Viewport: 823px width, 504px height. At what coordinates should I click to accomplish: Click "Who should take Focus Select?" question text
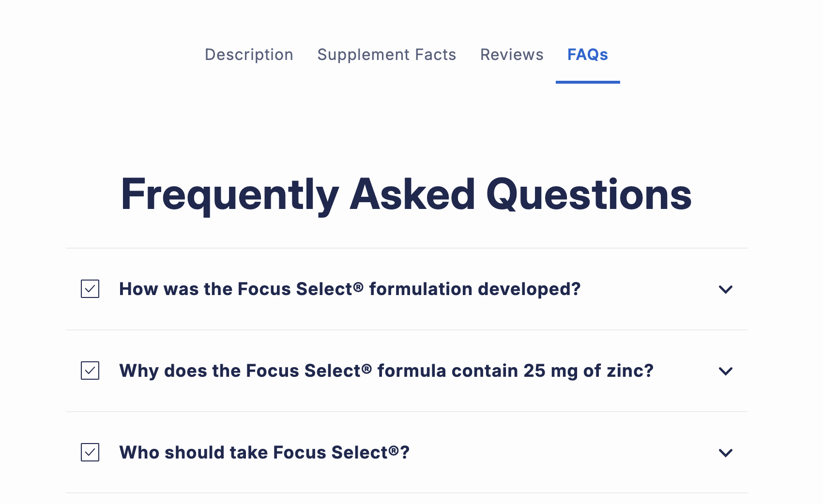(264, 453)
